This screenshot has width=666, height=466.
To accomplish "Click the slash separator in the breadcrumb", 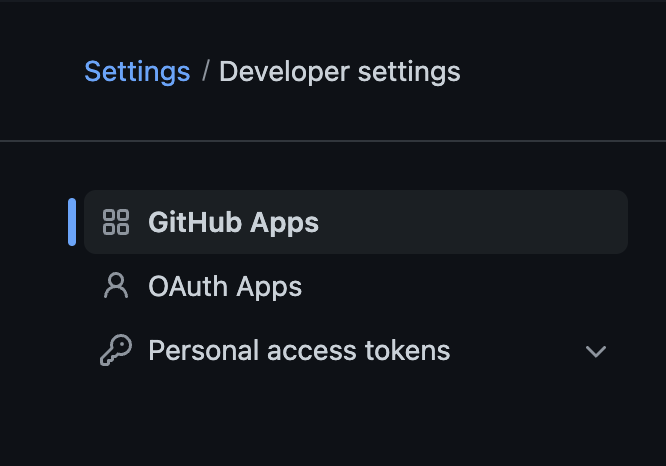I will point(205,71).
